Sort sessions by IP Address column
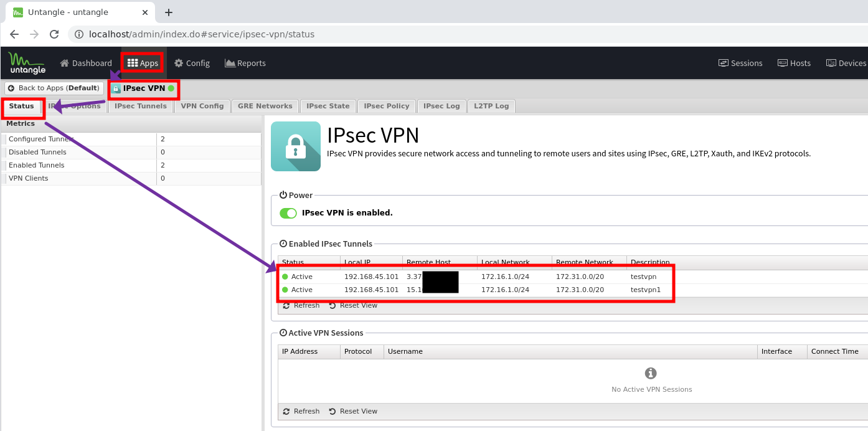868x431 pixels. [309, 351]
